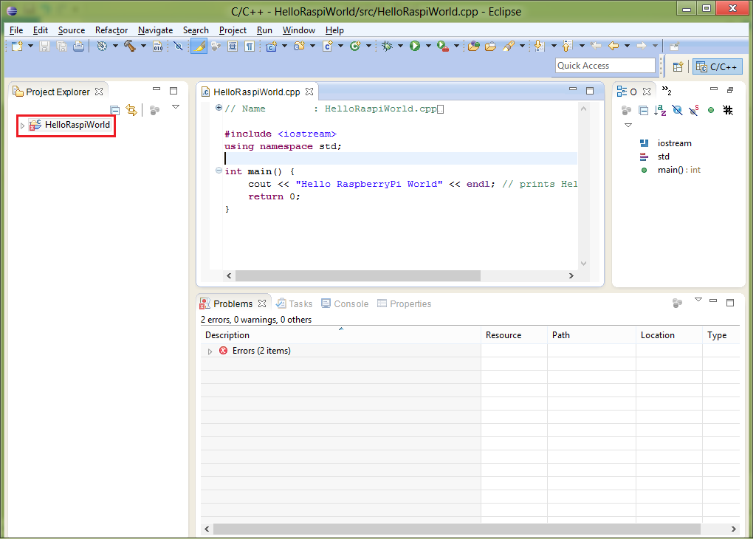Open the File menu
This screenshot has width=756, height=539.
(x=16, y=30)
